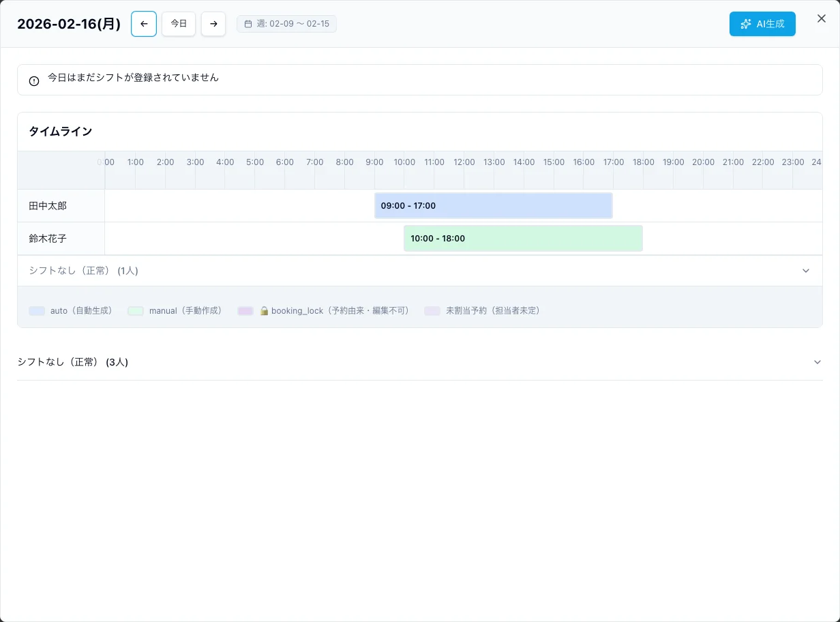
Task: Close the shift dialog with the X
Action: [x=822, y=18]
